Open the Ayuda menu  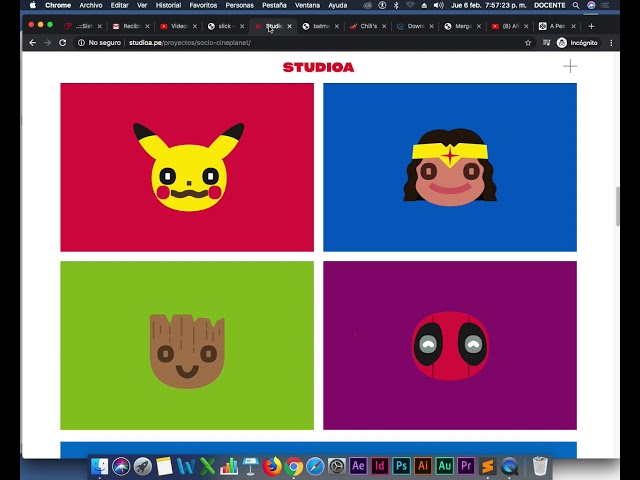pos(338,5)
